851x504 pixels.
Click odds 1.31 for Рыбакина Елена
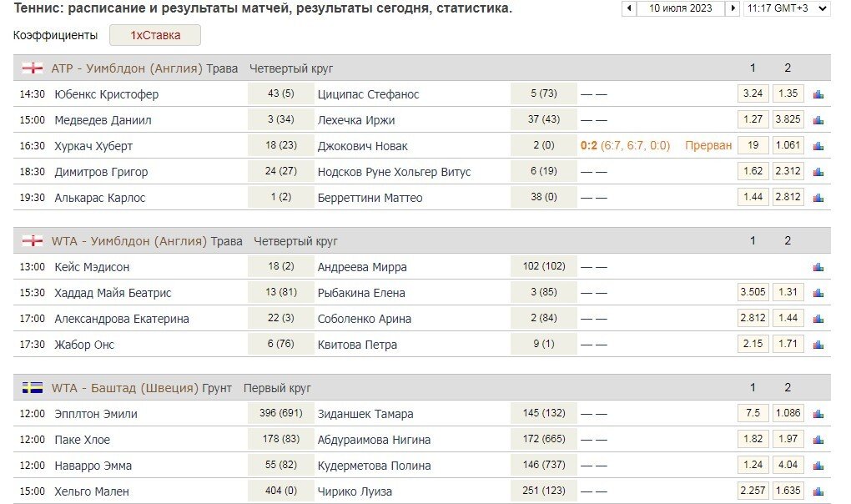788,293
